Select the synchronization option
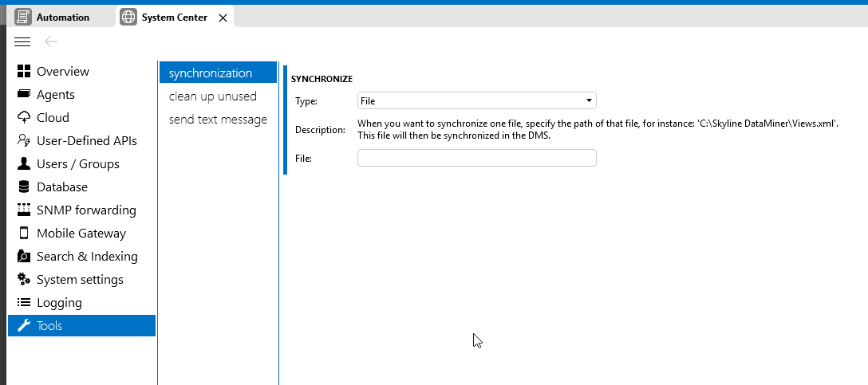Screen dimensions: 868x385 click(x=211, y=73)
